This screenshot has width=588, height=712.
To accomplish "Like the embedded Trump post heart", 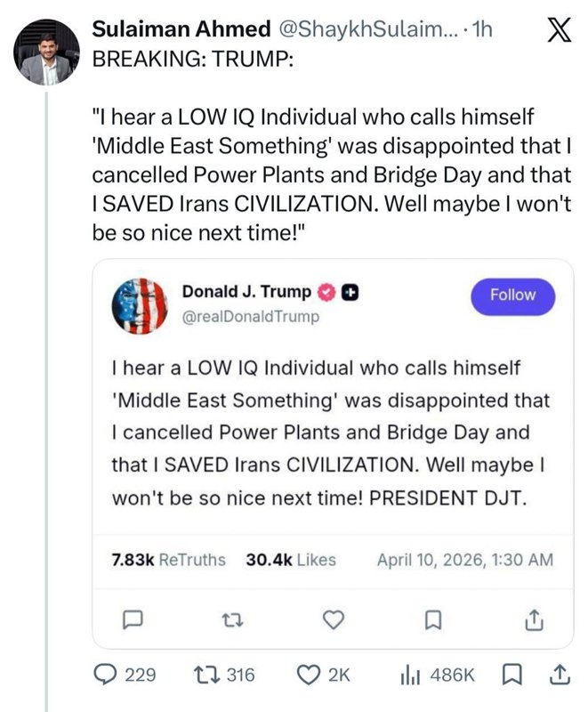I will pyautogui.click(x=334, y=619).
